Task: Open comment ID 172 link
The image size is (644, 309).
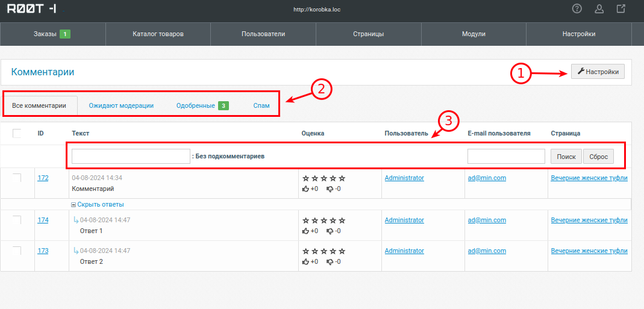Action: tap(43, 178)
